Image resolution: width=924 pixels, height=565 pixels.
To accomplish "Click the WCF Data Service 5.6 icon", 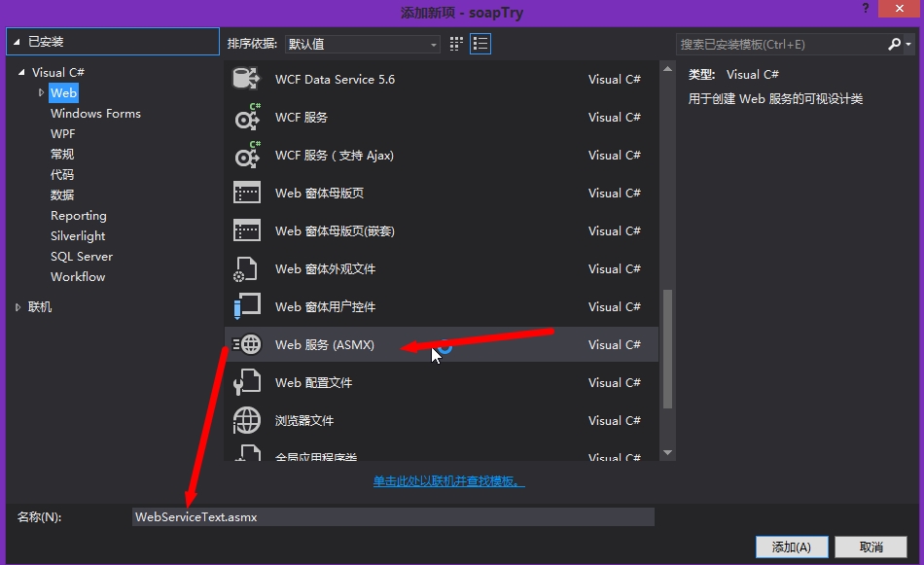I will click(246, 79).
